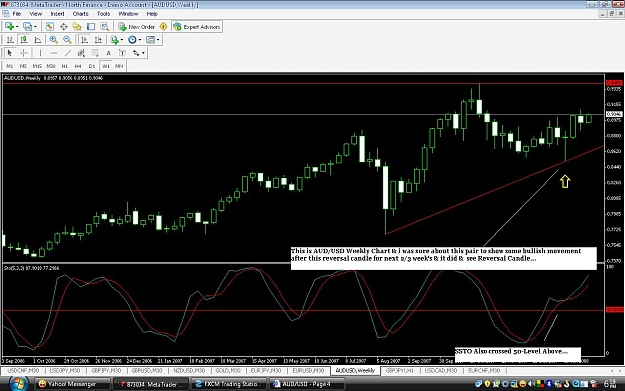The width and height of the screenshot is (625, 391).
Task: Select the Draw Trendline tool
Action: (x=68, y=53)
